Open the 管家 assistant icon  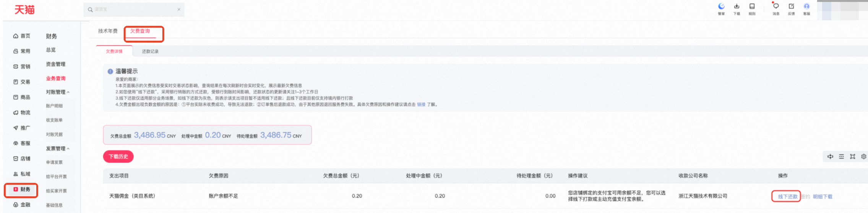721,9
